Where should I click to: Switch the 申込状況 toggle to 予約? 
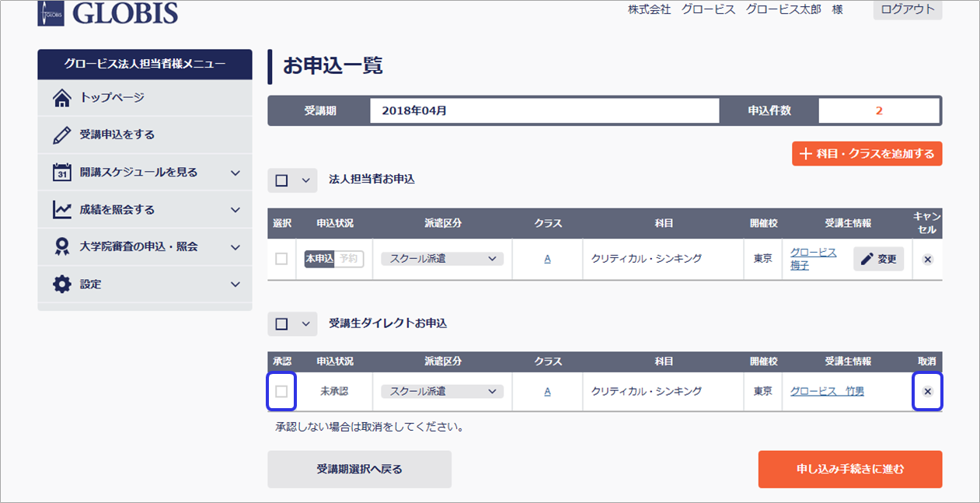coord(349,259)
